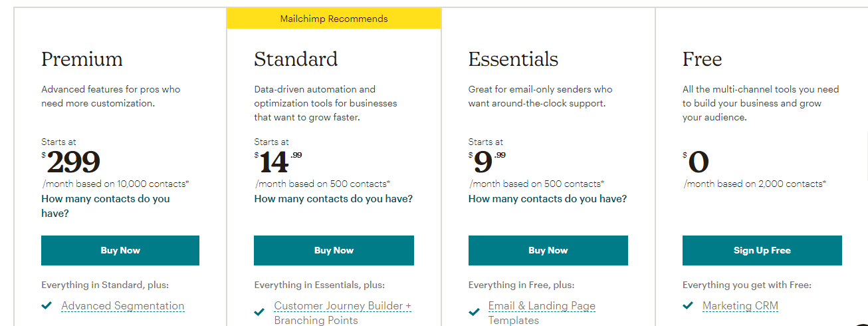Click Buy Now under Premium plan
Screen dimensions: 868x326
click(120, 250)
